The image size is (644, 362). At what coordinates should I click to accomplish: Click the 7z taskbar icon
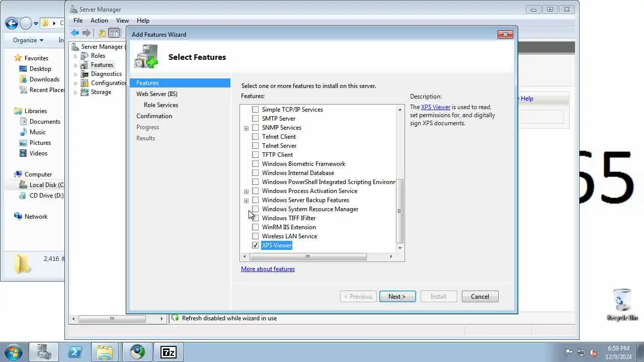[168, 352]
